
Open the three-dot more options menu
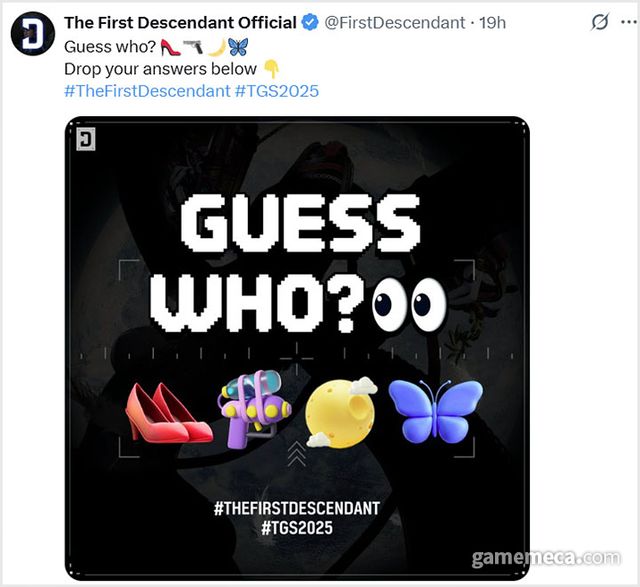tap(627, 22)
